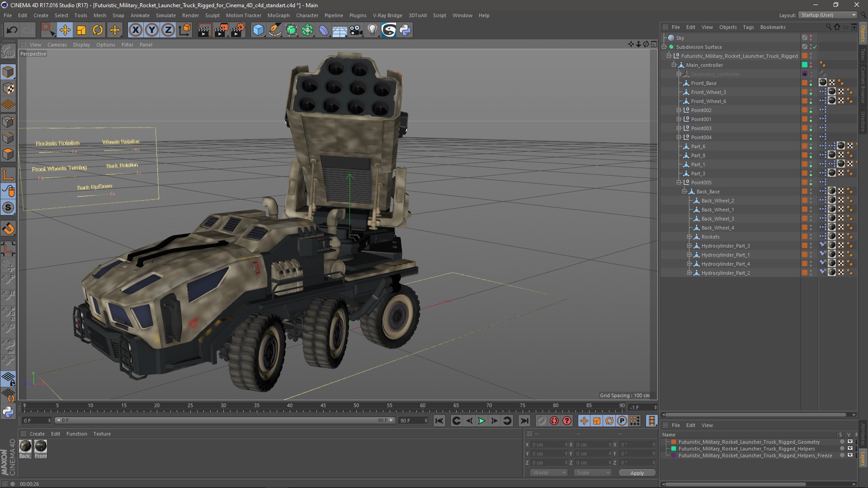Click the Apply button

(637, 473)
